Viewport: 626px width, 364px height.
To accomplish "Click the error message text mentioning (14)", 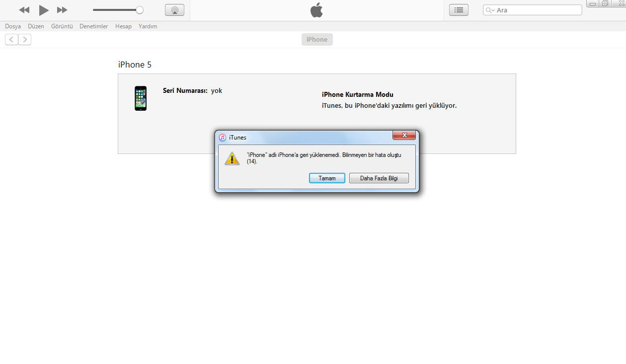I will click(324, 158).
